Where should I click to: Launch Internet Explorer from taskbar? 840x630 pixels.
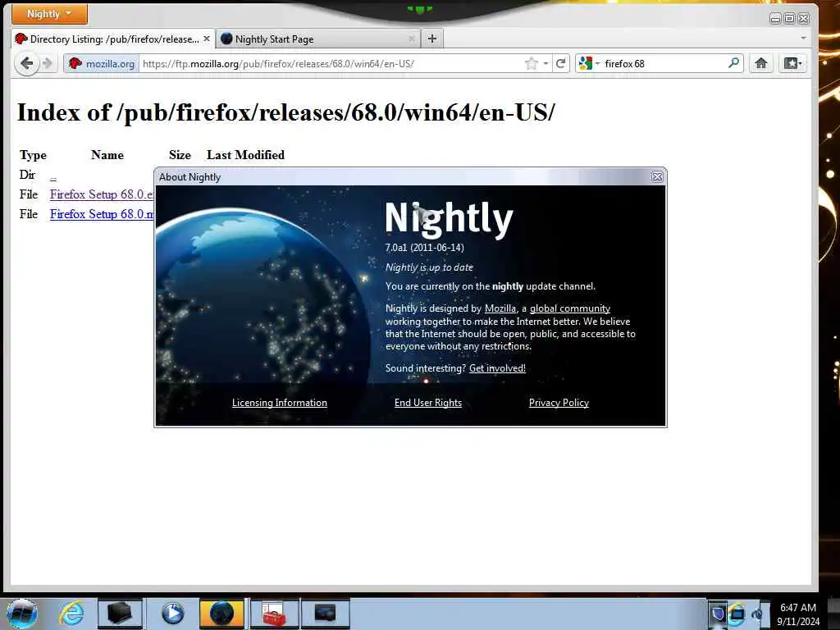coord(71,614)
